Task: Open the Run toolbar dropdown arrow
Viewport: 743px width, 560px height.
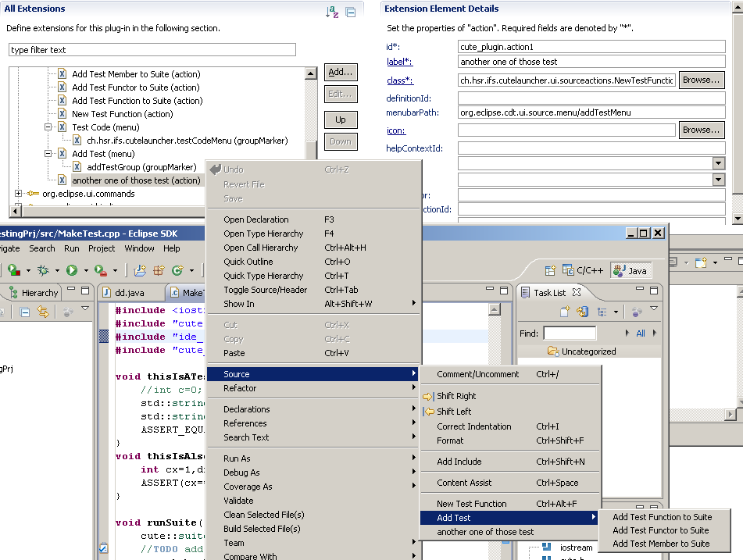Action: (x=86, y=270)
